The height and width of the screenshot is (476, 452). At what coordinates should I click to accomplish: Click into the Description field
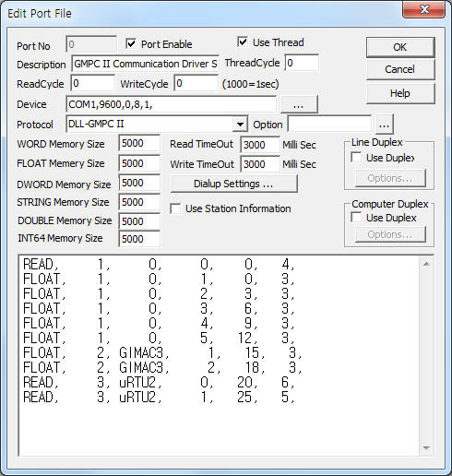coord(145,64)
